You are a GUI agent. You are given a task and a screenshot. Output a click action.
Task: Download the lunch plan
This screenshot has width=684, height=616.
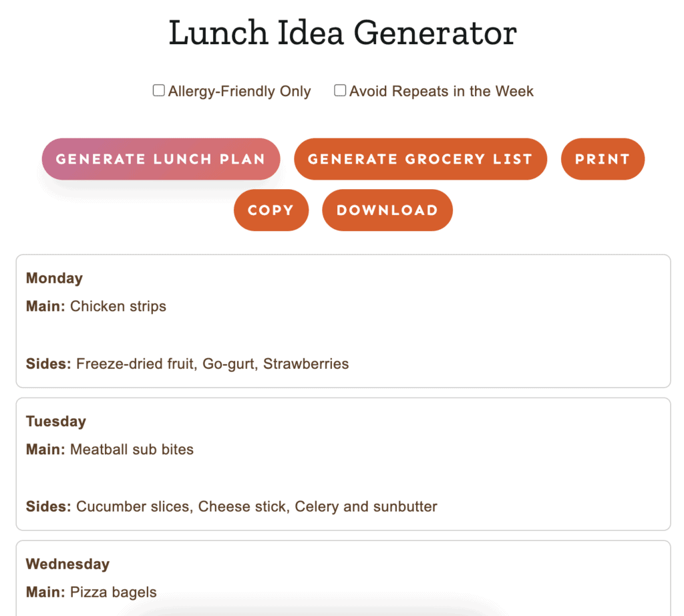[387, 210]
